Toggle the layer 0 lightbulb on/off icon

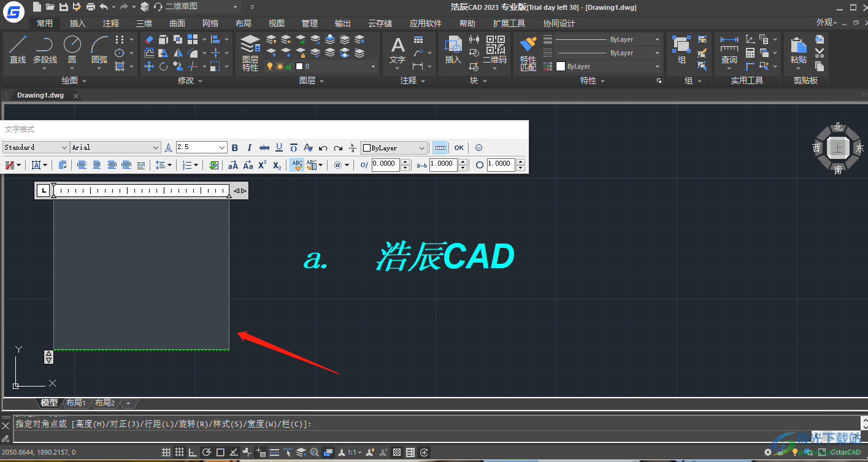tap(269, 66)
